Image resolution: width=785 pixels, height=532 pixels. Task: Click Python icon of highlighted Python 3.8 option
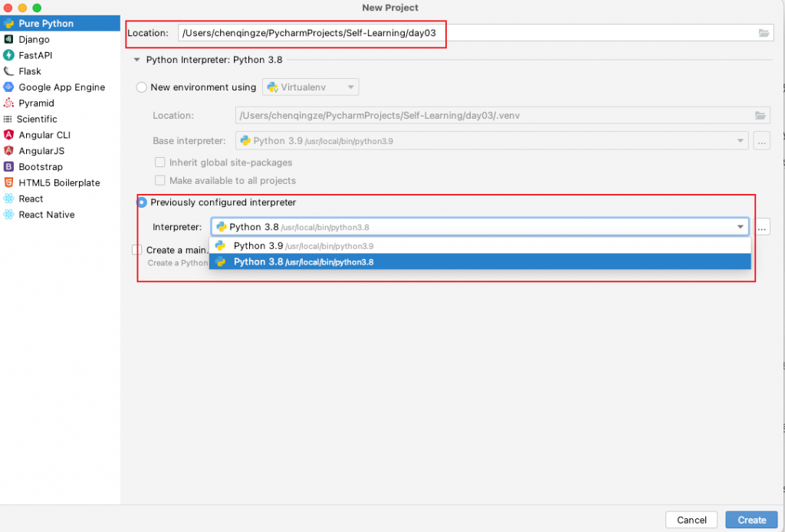(220, 261)
